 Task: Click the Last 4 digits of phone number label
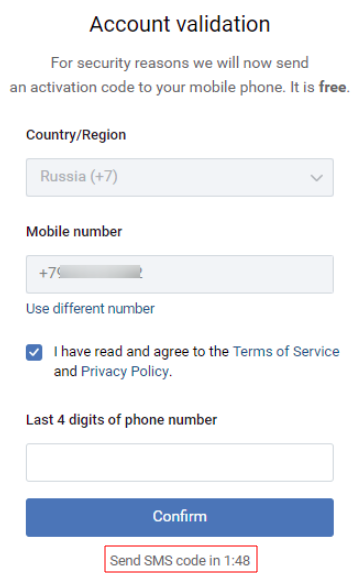pos(121,420)
